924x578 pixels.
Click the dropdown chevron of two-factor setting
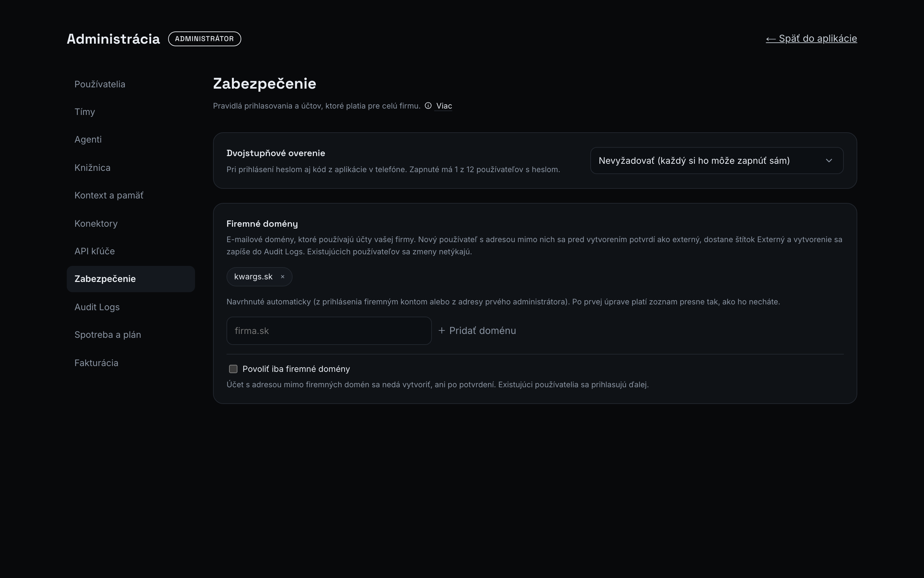click(828, 161)
